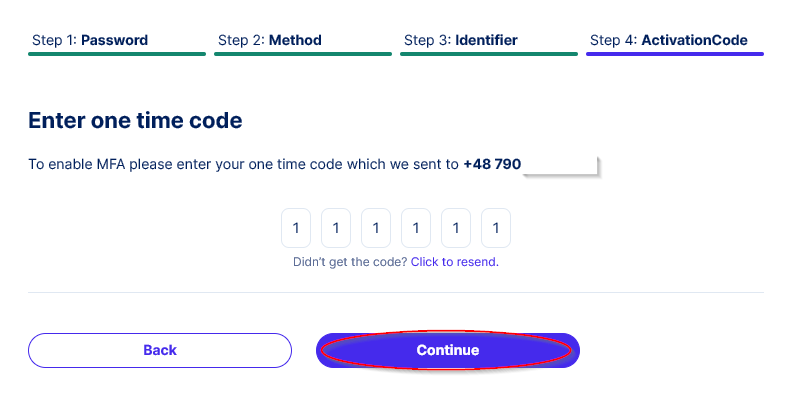Go back with the Back button
Image resolution: width=792 pixels, height=395 pixels.
pyautogui.click(x=160, y=351)
